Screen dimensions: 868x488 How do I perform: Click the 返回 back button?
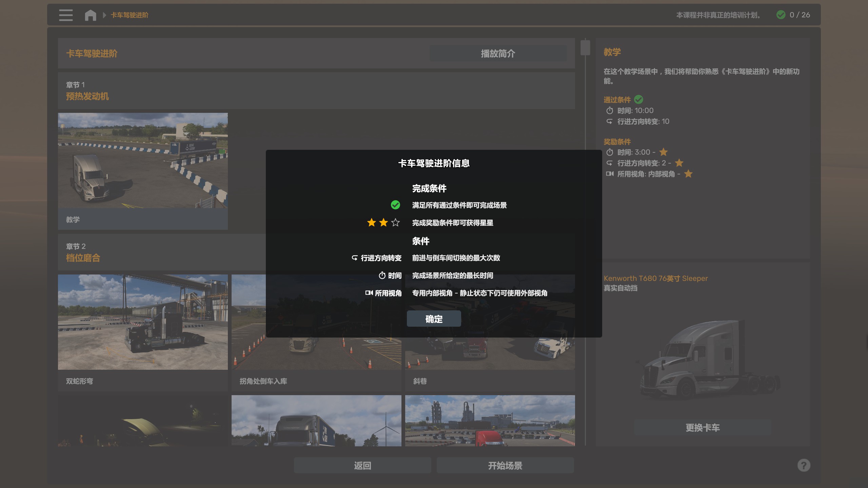[362, 466]
